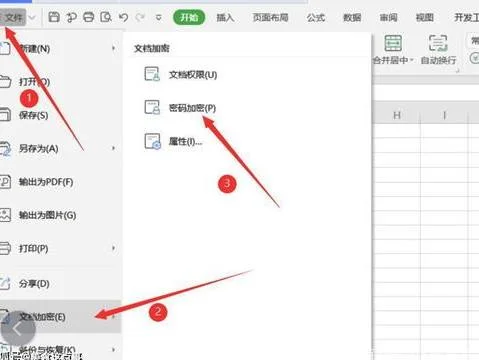Click 文档权限(U) in submenu
Viewport: 479px width, 360px height.
(193, 75)
